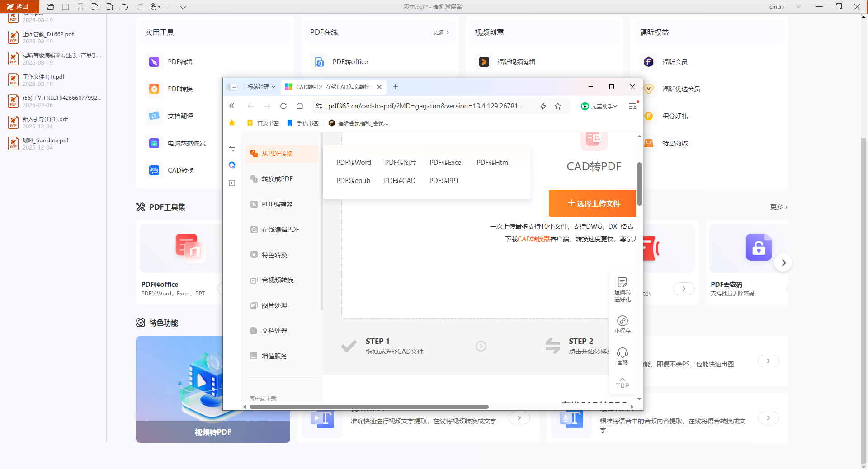The width and height of the screenshot is (868, 469).
Task: Reload the browser page
Action: click(283, 106)
